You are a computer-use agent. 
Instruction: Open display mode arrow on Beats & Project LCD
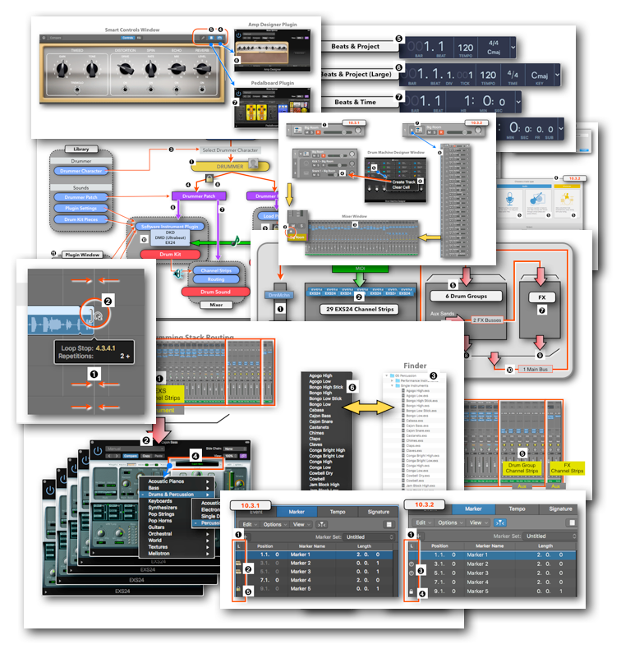[512, 47]
